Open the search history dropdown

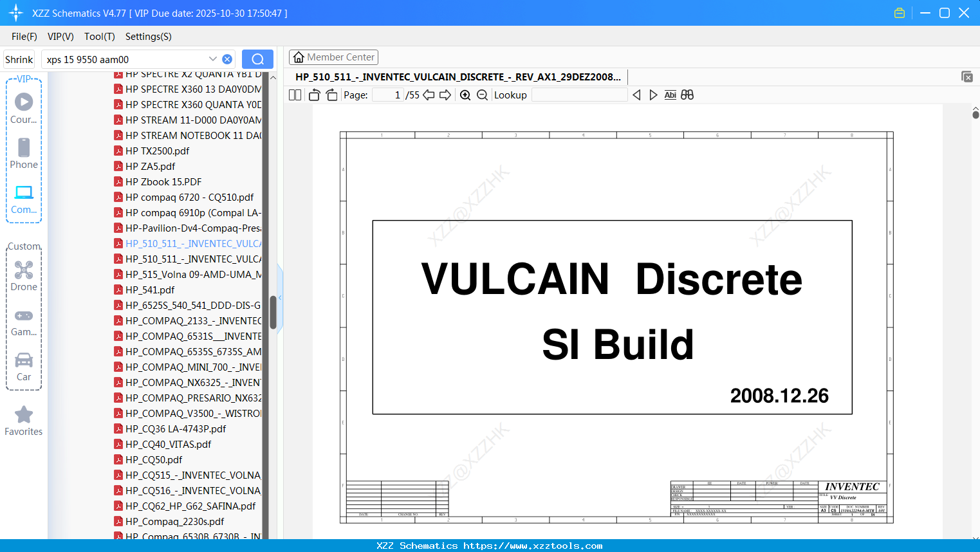click(x=212, y=59)
